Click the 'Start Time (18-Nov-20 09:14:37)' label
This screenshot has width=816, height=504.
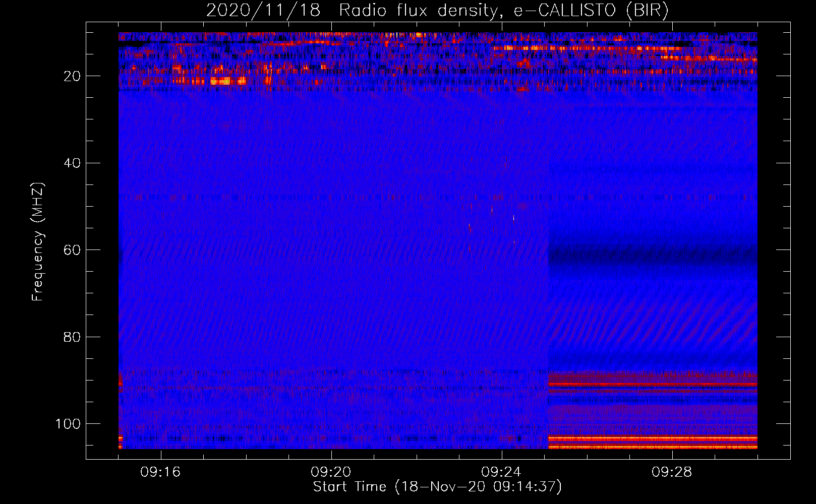click(437, 487)
